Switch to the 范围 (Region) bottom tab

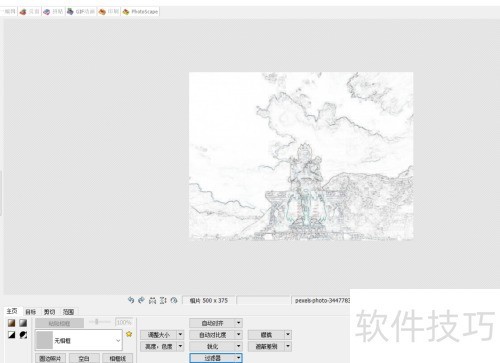click(x=69, y=312)
